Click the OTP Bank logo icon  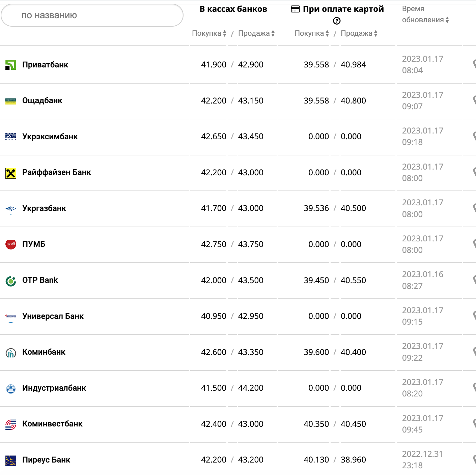click(11, 280)
